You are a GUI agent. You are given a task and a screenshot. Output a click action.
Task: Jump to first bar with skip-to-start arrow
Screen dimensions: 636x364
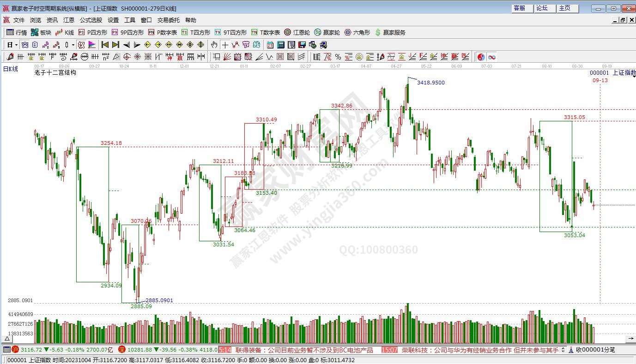(x=105, y=45)
